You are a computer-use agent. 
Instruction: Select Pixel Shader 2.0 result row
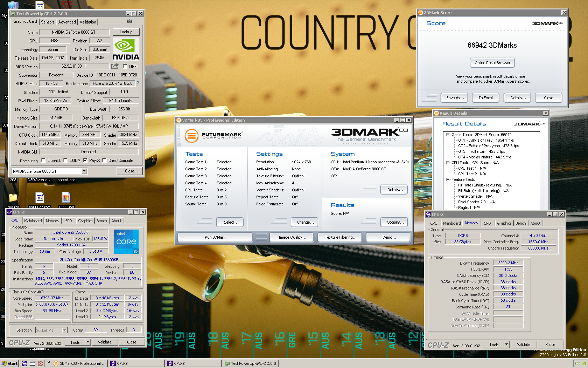[x=476, y=202]
